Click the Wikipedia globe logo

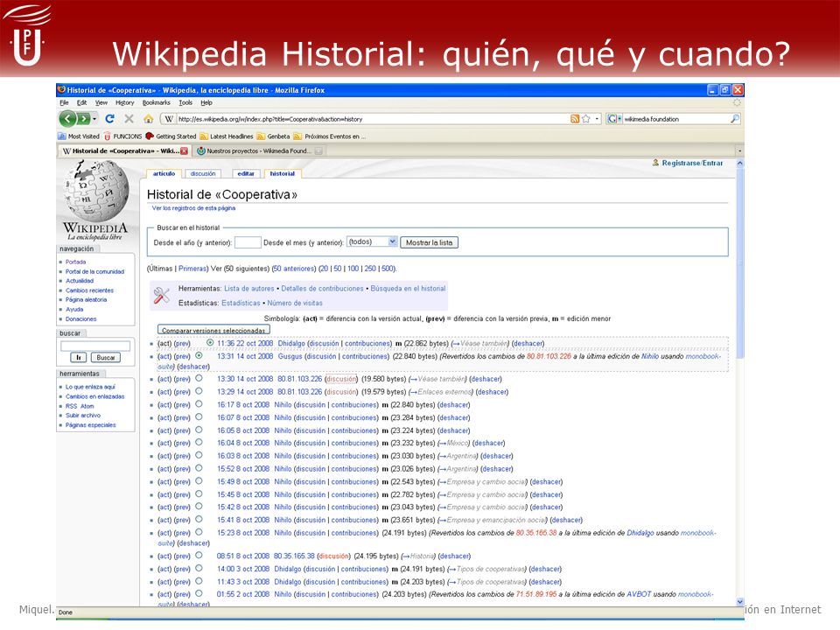pos(96,192)
